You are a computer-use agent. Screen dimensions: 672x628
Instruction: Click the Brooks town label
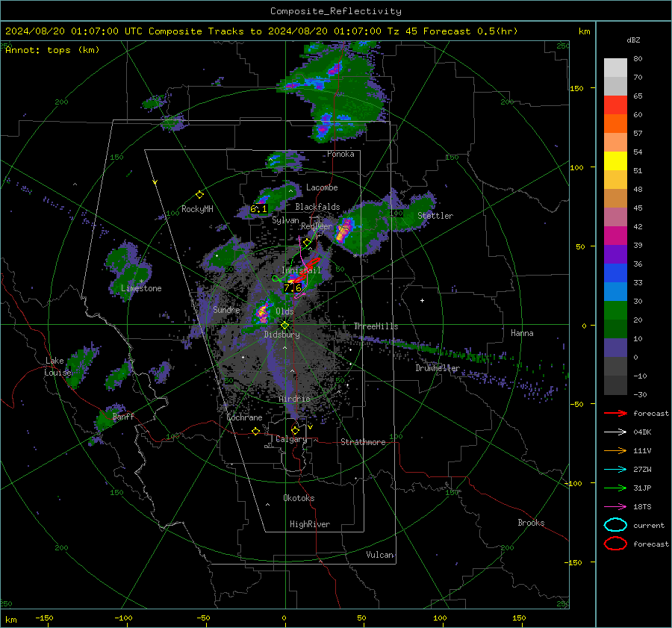coord(531,523)
